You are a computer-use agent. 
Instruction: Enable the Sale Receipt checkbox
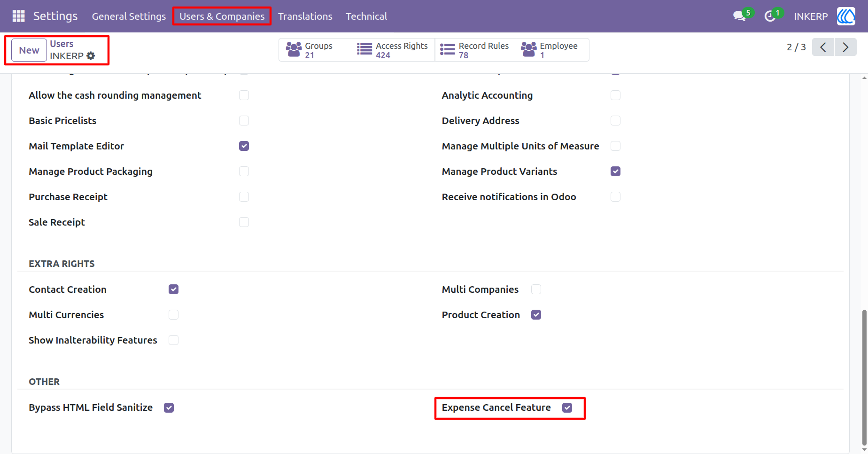(244, 222)
